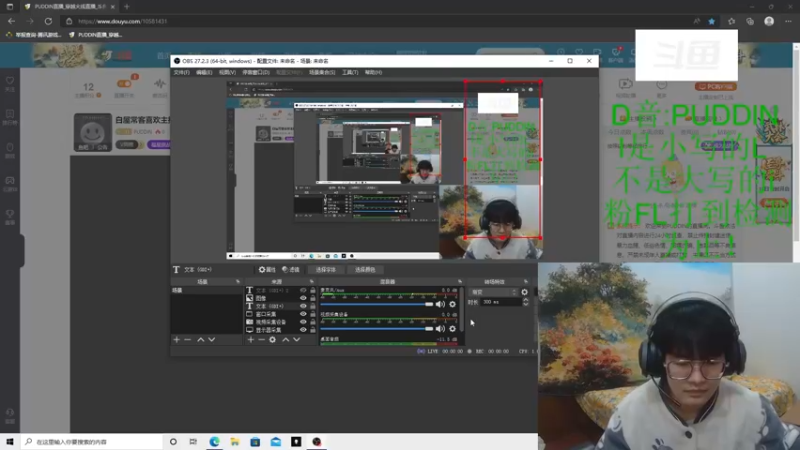Select 视频采集设备 row in Sources list
The width and height of the screenshot is (800, 450).
click(280, 322)
